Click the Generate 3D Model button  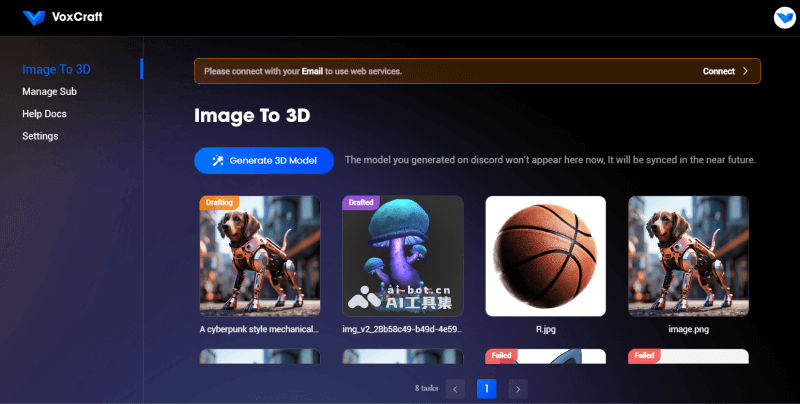coord(264,160)
